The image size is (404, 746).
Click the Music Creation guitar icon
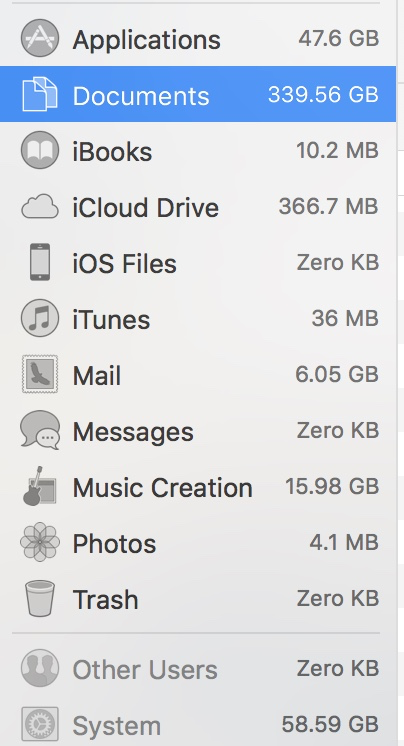(x=39, y=486)
